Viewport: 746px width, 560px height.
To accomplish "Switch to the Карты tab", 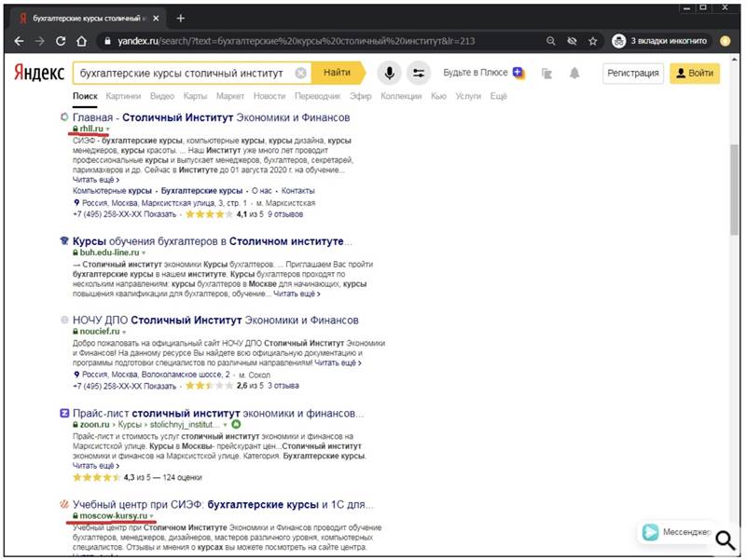I will (x=195, y=96).
